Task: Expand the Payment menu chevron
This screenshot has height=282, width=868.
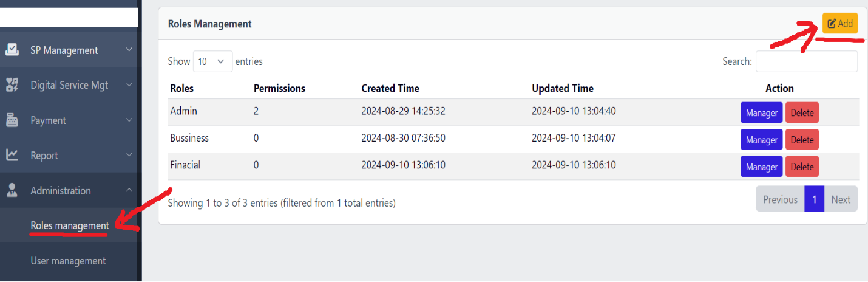Action: tap(129, 120)
